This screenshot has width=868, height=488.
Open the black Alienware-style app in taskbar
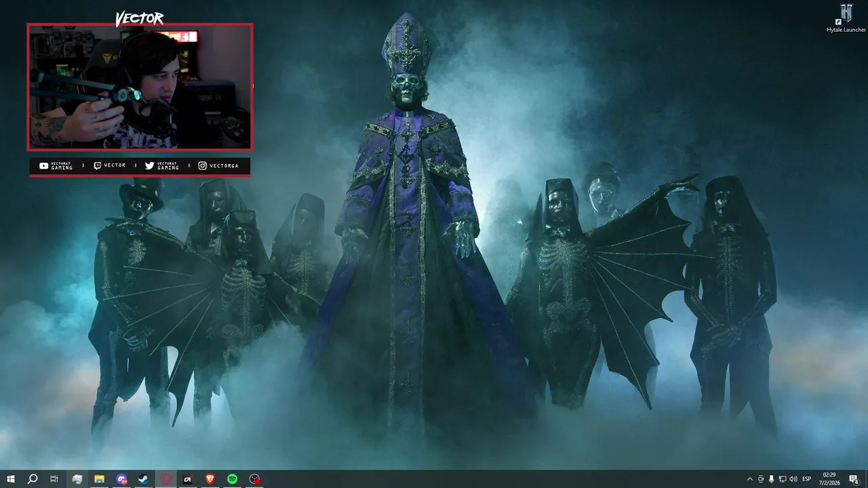click(x=188, y=479)
